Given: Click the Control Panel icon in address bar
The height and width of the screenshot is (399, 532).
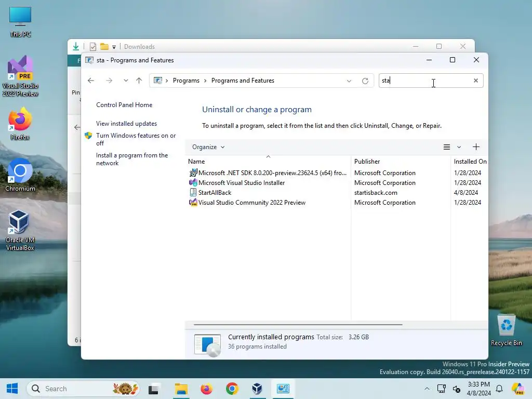Looking at the screenshot, I should (x=158, y=81).
